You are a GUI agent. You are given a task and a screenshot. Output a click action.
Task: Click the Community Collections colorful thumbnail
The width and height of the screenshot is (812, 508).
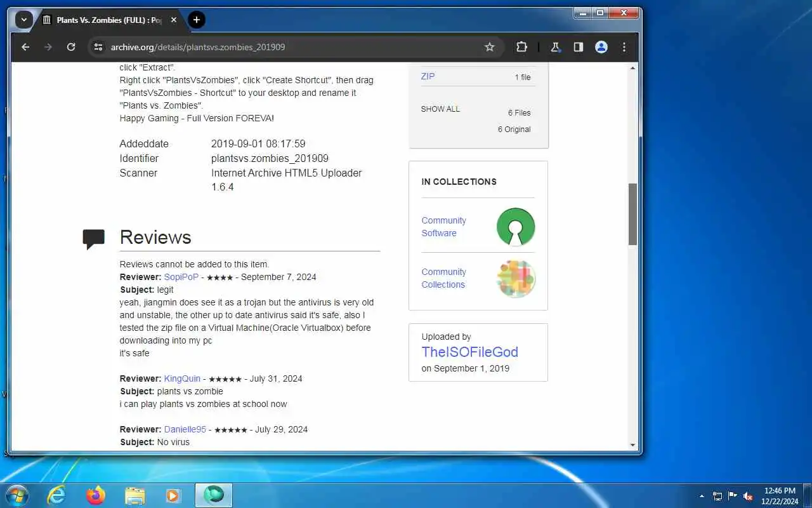click(516, 279)
